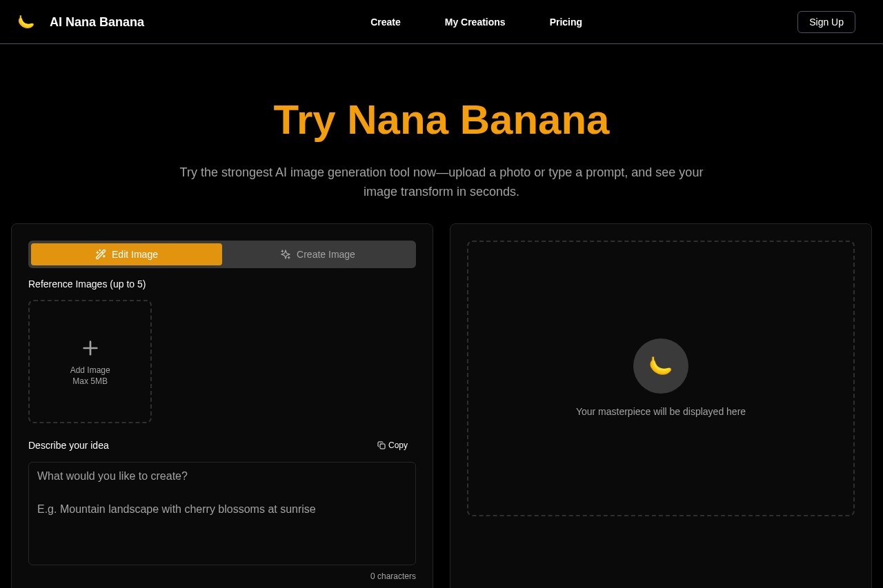Open My Creations from the navigation
The image size is (883, 588).
[475, 21]
